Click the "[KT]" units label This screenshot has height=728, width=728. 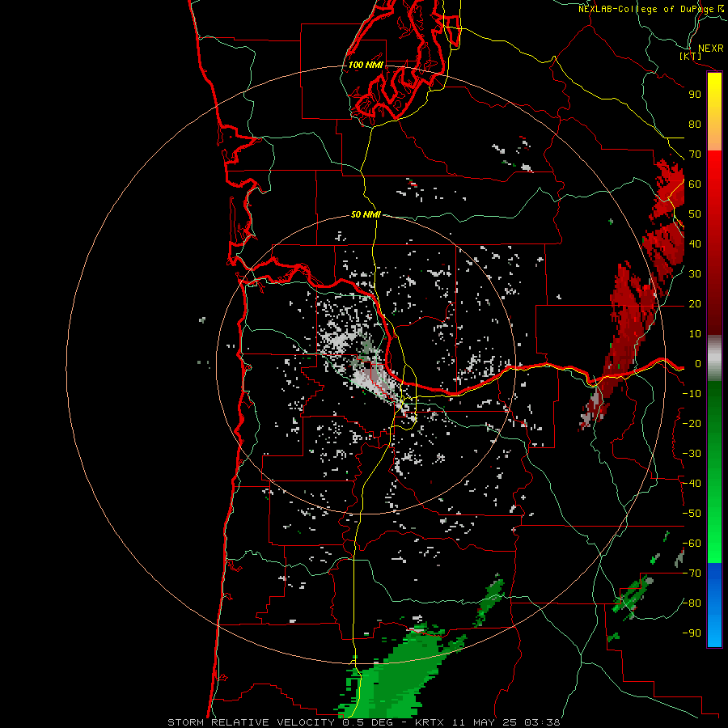691,56
